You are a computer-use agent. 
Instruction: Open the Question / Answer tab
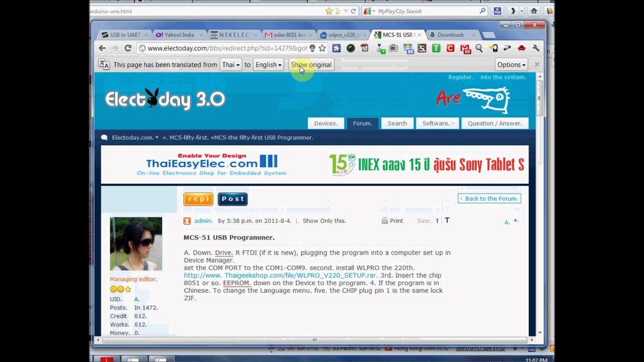pyautogui.click(x=495, y=123)
